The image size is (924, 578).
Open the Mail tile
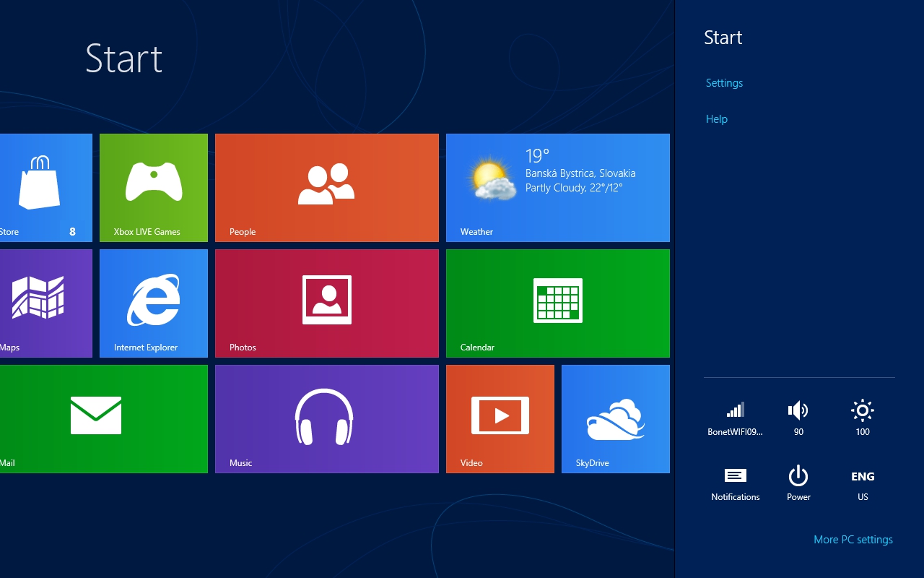(x=104, y=419)
